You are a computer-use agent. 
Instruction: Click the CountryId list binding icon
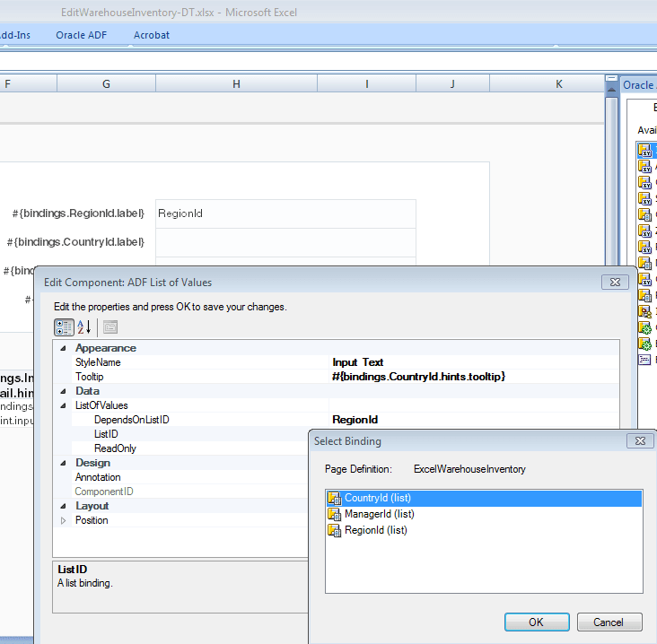coord(334,499)
